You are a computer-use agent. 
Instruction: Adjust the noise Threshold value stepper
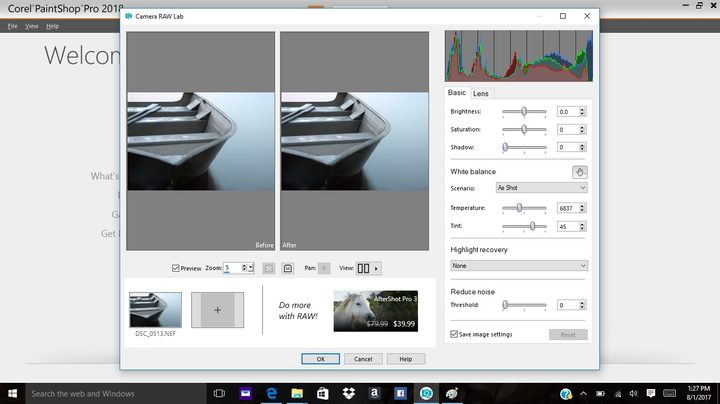pyautogui.click(x=582, y=305)
